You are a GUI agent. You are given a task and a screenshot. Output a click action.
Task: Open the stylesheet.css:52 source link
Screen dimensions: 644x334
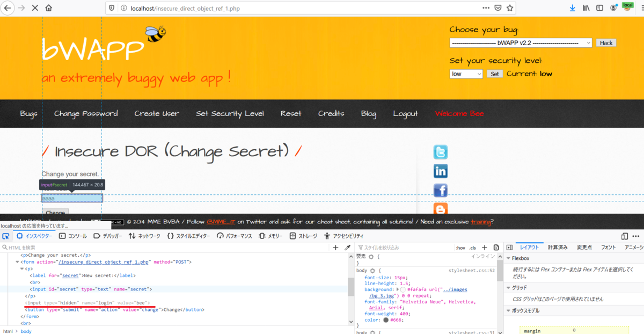(472, 270)
